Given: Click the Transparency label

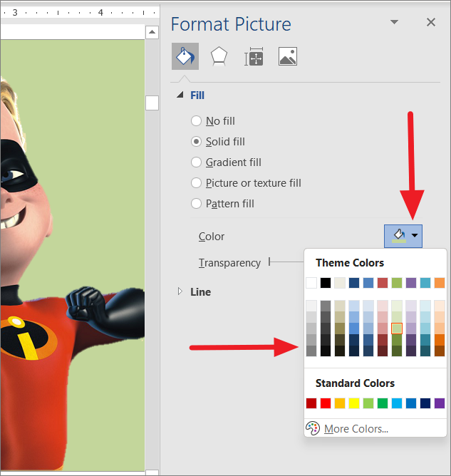Looking at the screenshot, I should pyautogui.click(x=229, y=263).
